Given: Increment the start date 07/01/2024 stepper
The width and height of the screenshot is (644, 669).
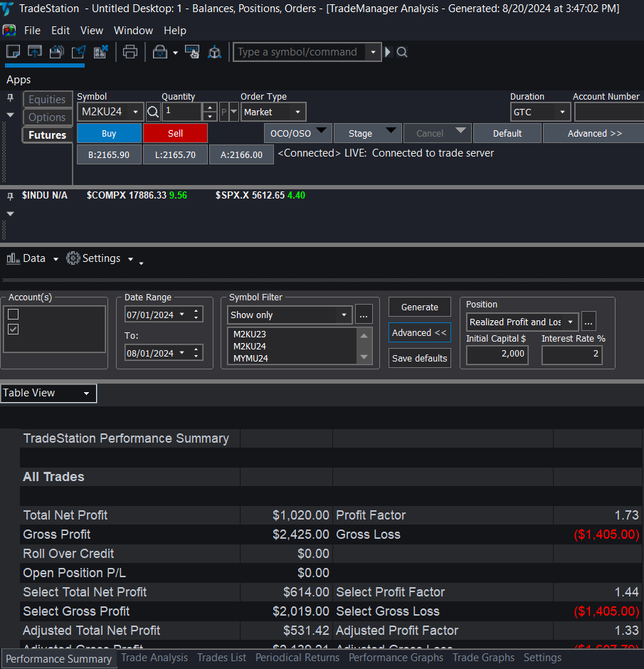Looking at the screenshot, I should point(196,312).
